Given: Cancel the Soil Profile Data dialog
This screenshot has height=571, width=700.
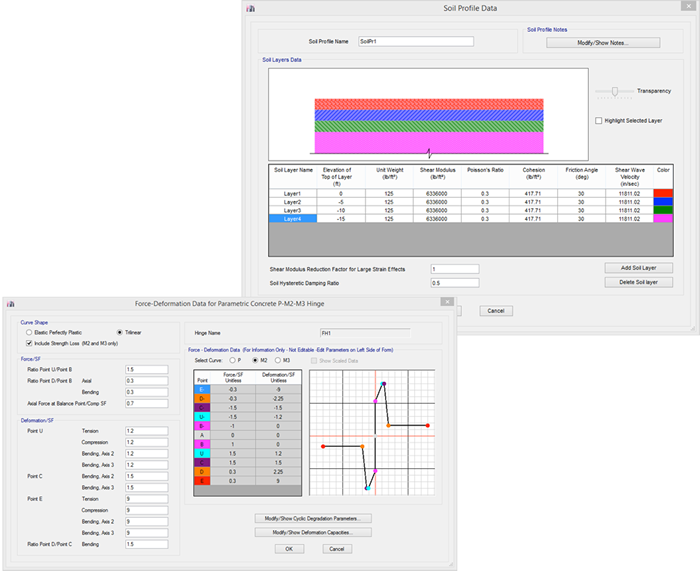Looking at the screenshot, I should tap(496, 311).
